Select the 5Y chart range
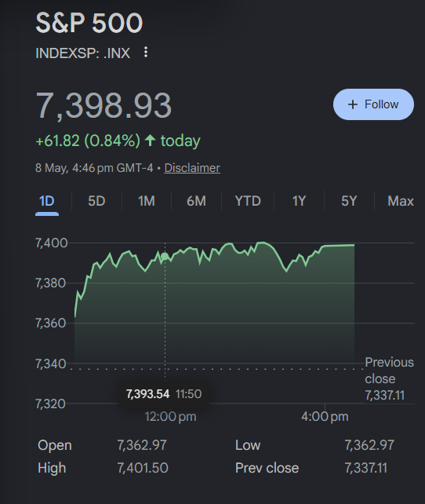 [349, 201]
